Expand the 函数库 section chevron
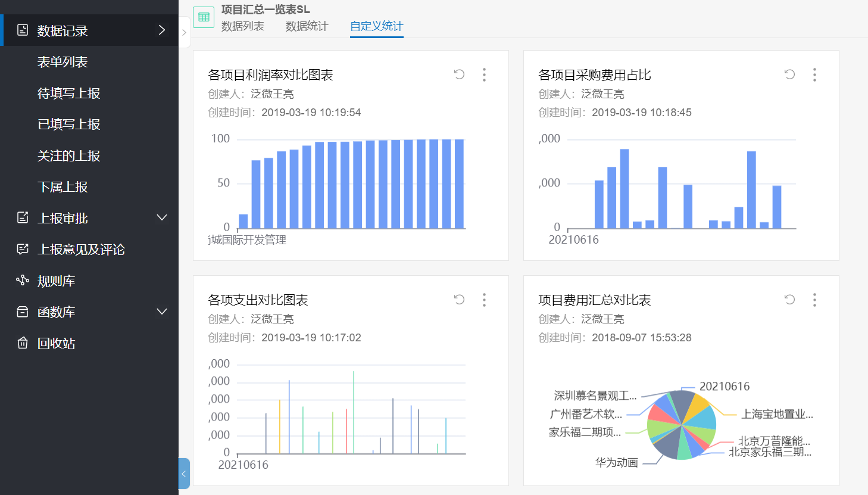Screen dimensions: 868x495 coord(161,311)
